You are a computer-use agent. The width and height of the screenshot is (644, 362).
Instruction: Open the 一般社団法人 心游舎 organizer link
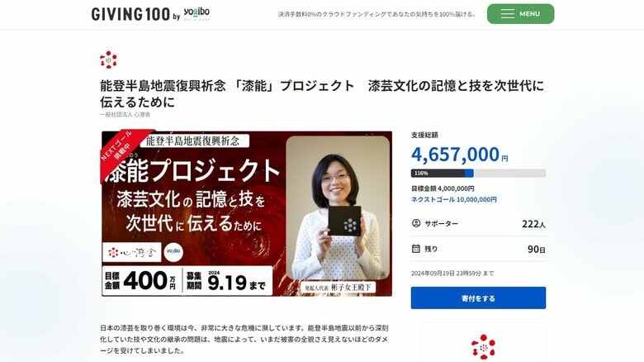tap(125, 114)
